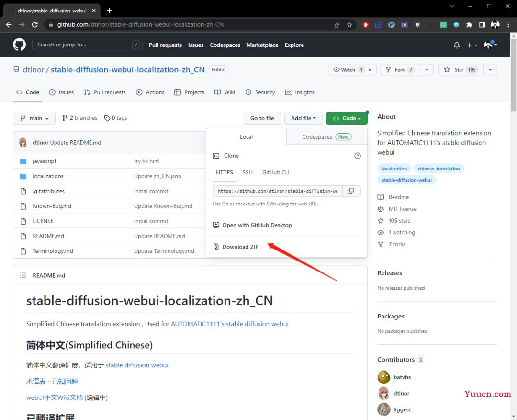Open the .gitattributes file

48,191
